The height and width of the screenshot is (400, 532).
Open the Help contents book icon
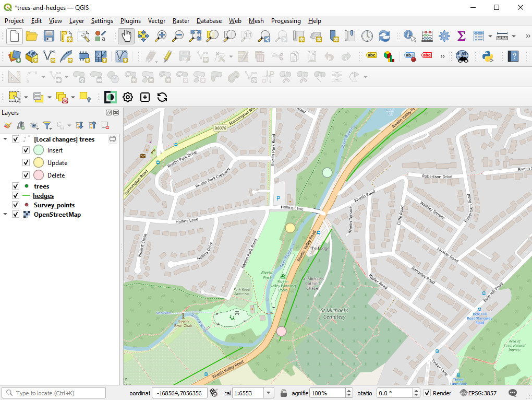[513, 56]
